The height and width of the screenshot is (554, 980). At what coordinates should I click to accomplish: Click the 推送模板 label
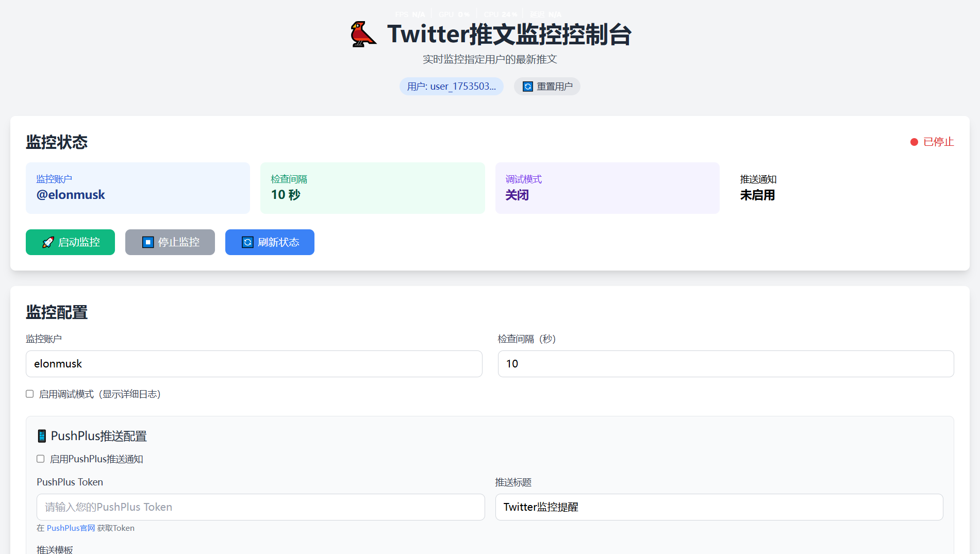coord(55,549)
